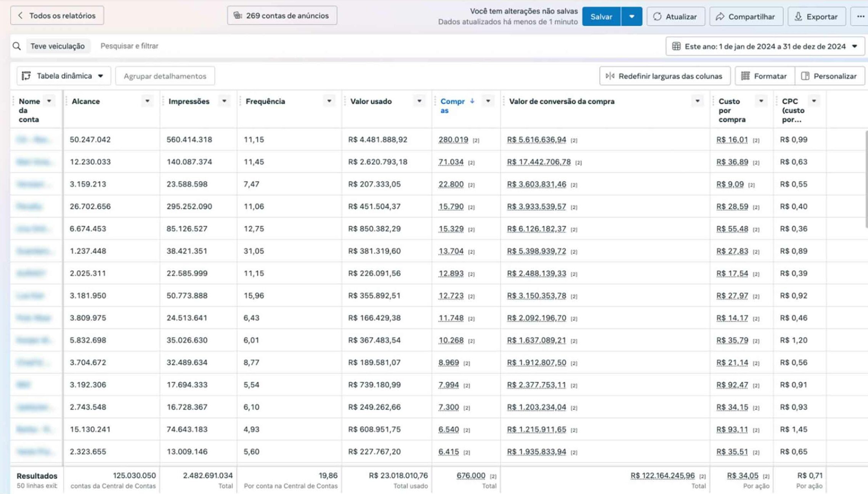
Task: Click the Personalizar columns icon
Action: [805, 76]
